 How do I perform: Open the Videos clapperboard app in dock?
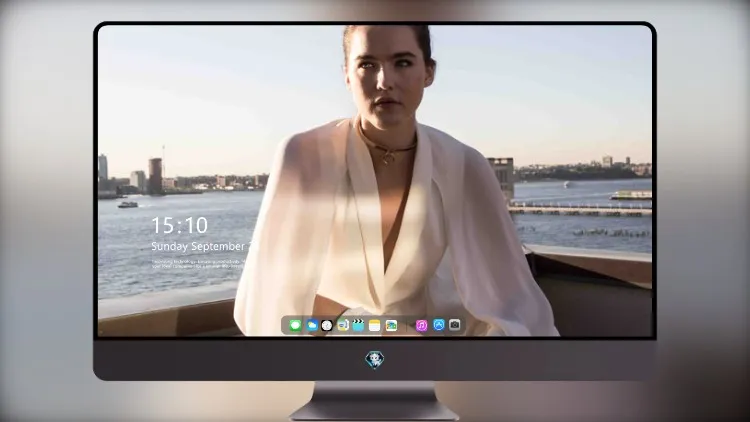click(358, 325)
